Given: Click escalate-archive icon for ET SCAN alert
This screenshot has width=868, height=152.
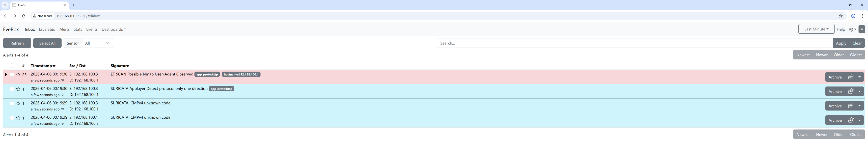Looking at the screenshot, I should [851, 77].
